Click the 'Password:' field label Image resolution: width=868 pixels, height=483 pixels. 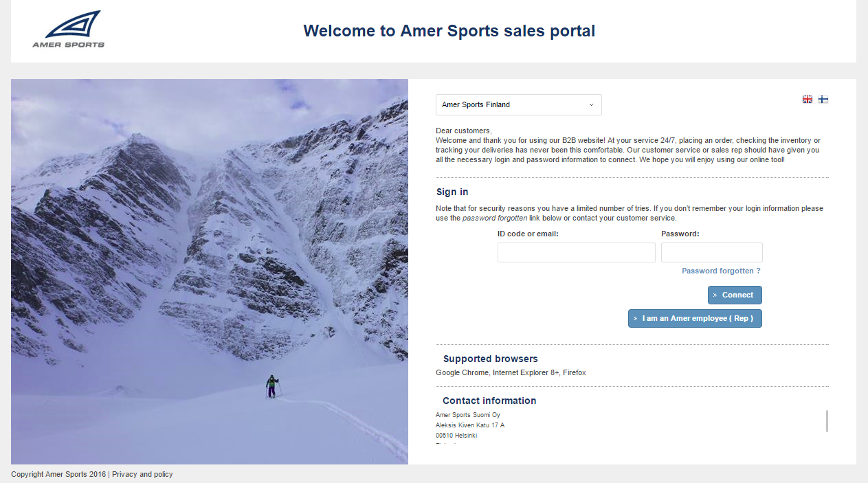[x=680, y=234]
